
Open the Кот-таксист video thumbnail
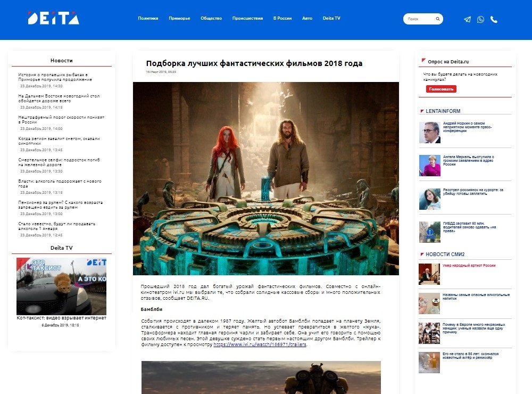61,286
